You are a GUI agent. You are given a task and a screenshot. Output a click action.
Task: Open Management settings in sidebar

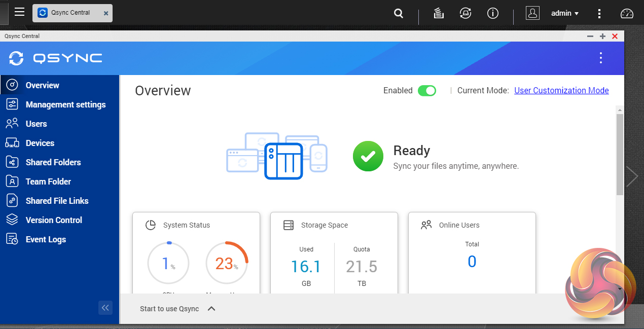[x=65, y=104]
